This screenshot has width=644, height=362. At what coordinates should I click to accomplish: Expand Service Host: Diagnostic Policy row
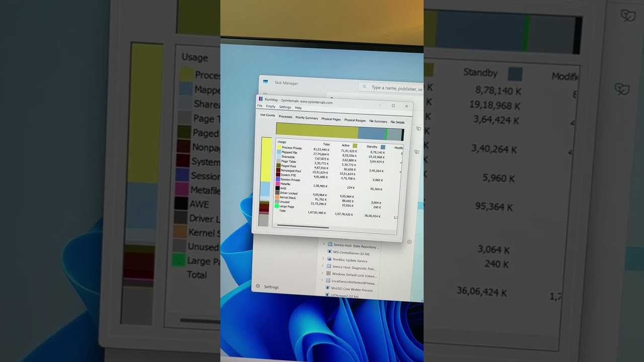tap(323, 266)
